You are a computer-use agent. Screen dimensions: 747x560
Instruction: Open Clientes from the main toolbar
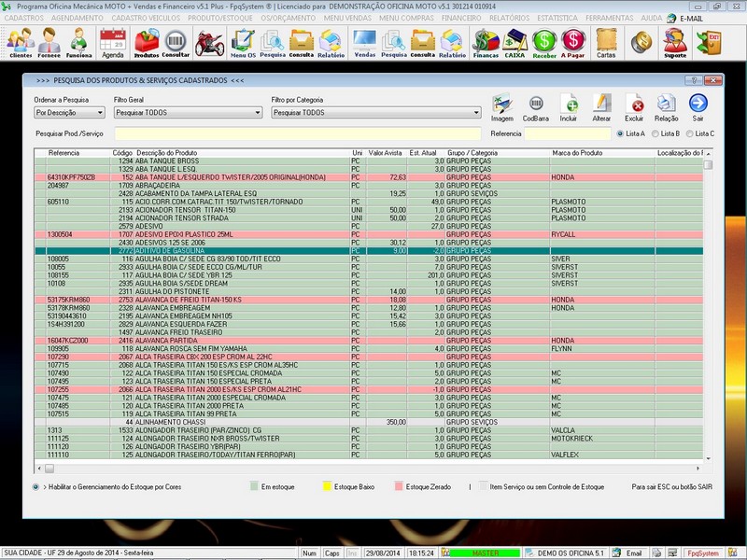click(21, 42)
